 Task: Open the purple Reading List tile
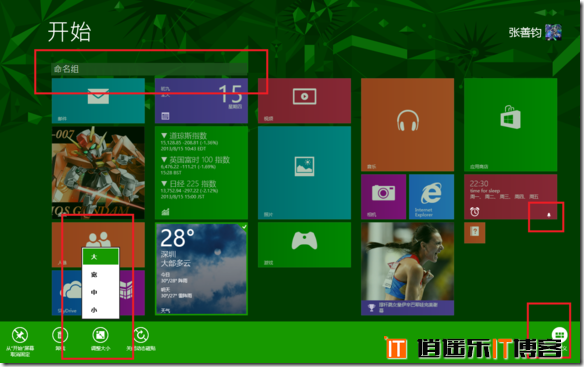click(132, 292)
